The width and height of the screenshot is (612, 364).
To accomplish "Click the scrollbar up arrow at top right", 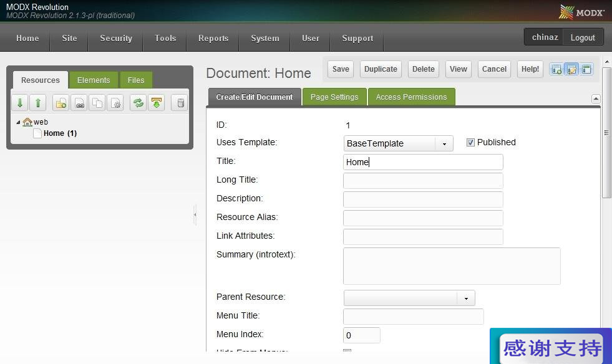I will click(x=607, y=62).
